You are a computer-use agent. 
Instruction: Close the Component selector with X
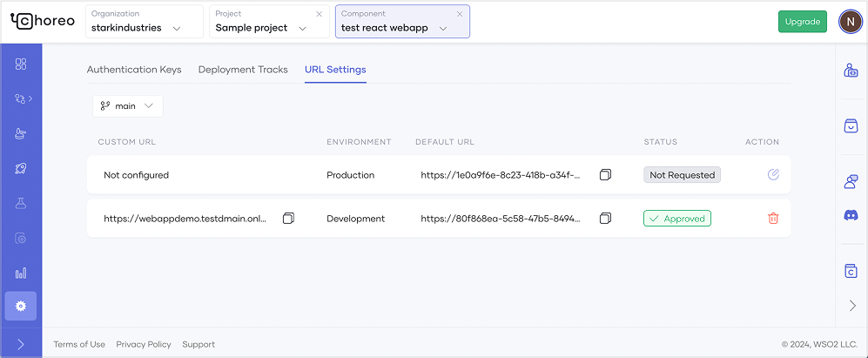(460, 14)
